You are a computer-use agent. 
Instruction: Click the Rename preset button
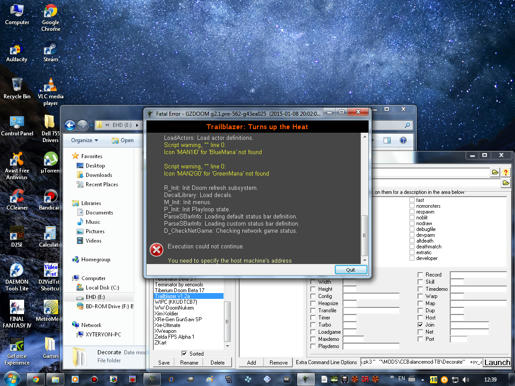(189, 362)
